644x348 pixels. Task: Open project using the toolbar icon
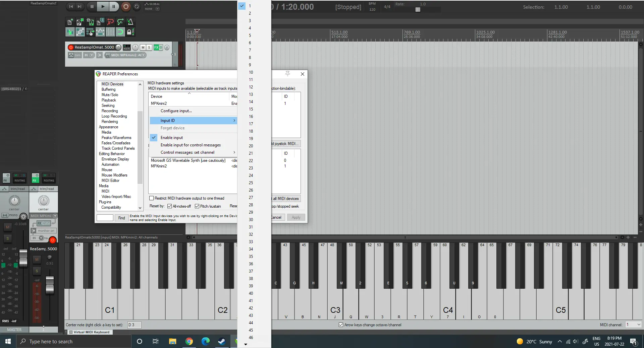tap(80, 22)
